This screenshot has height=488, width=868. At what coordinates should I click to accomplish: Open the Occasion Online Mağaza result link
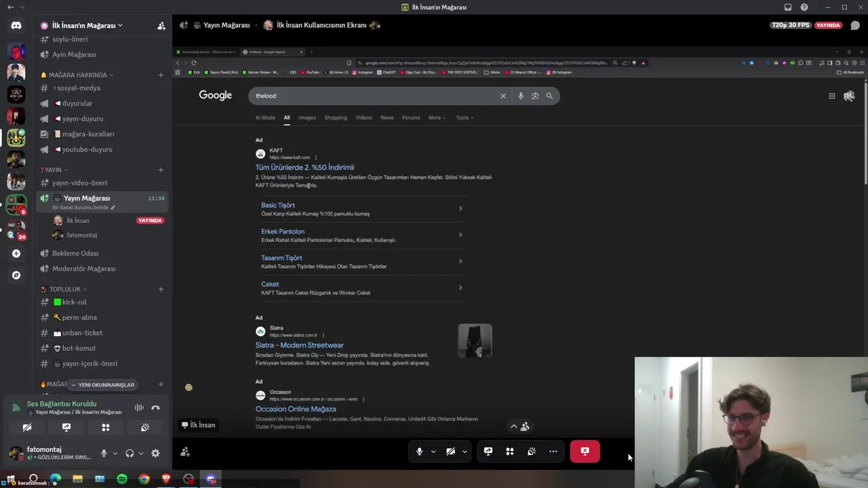(296, 409)
